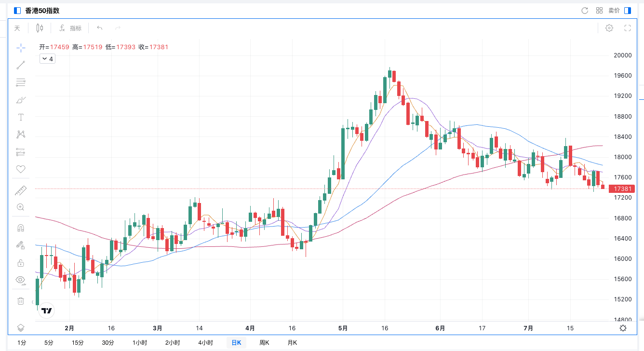The width and height of the screenshot is (644, 351).
Task: Click the redo arrow
Action: point(118,28)
